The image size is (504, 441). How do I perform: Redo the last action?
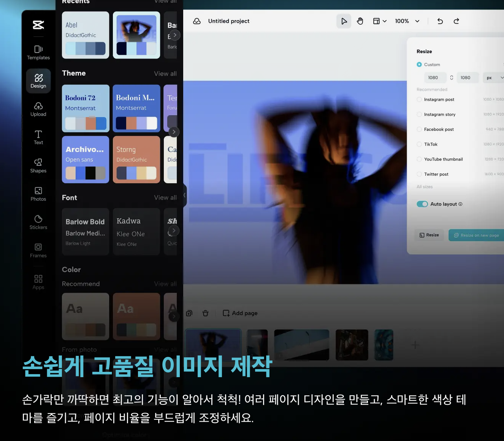coord(456,21)
